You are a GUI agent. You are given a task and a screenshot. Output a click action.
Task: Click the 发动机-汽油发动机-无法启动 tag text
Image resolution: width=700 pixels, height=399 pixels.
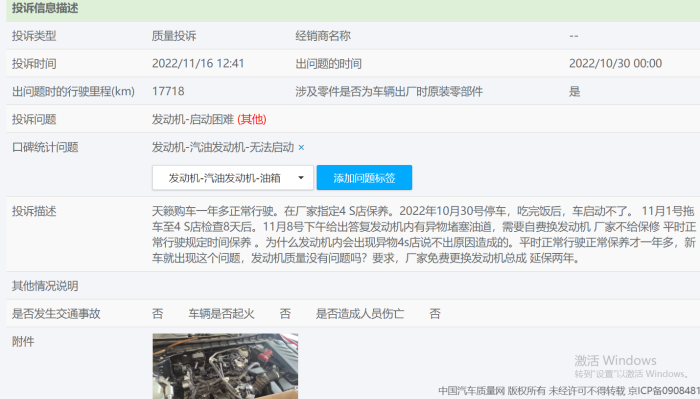coord(223,147)
